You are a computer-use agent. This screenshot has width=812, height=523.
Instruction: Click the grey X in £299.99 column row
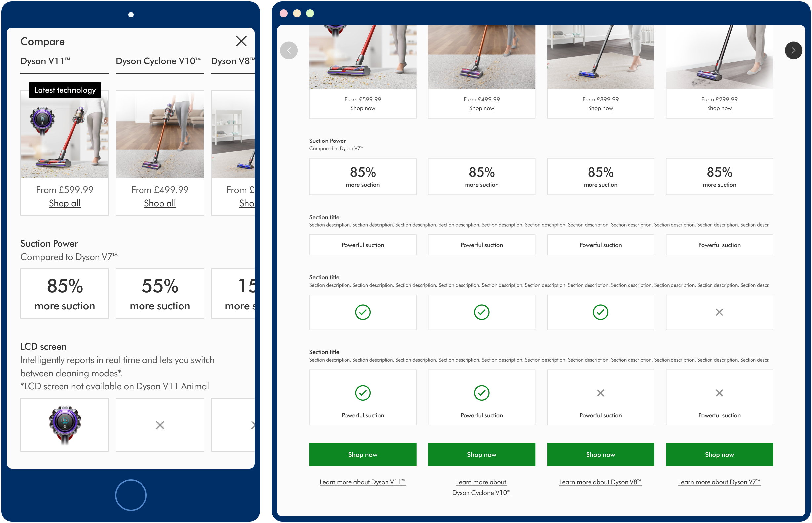(x=719, y=312)
